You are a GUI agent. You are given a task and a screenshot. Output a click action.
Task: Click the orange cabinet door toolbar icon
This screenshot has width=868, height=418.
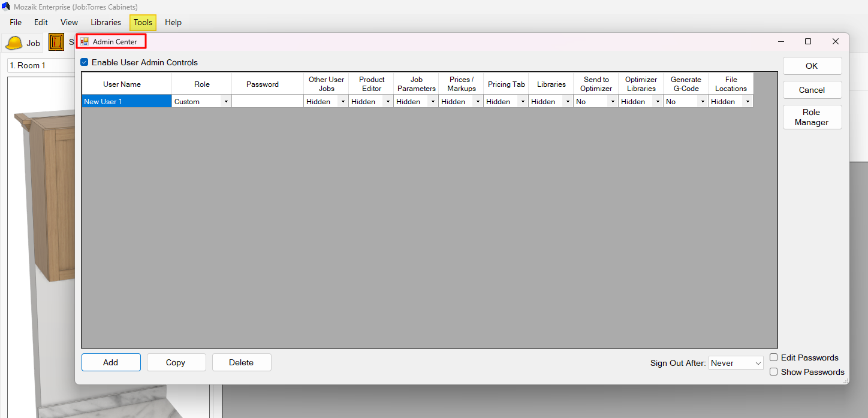click(x=56, y=43)
